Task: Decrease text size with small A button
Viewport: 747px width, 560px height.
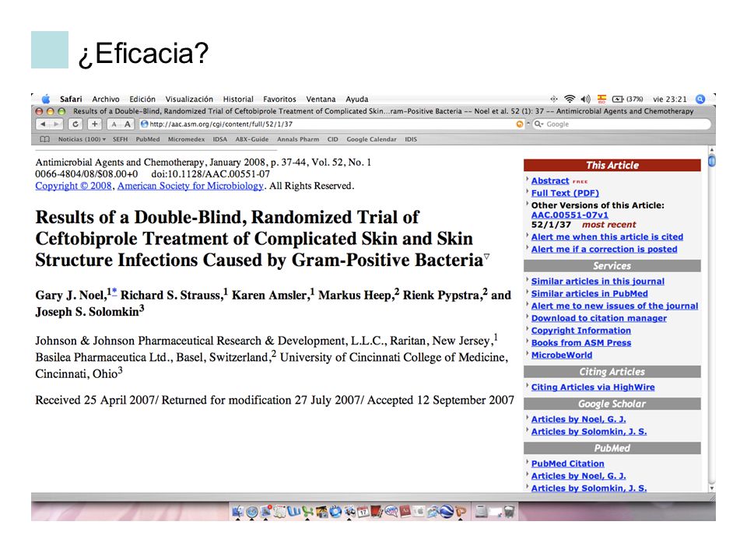Action: point(114,124)
